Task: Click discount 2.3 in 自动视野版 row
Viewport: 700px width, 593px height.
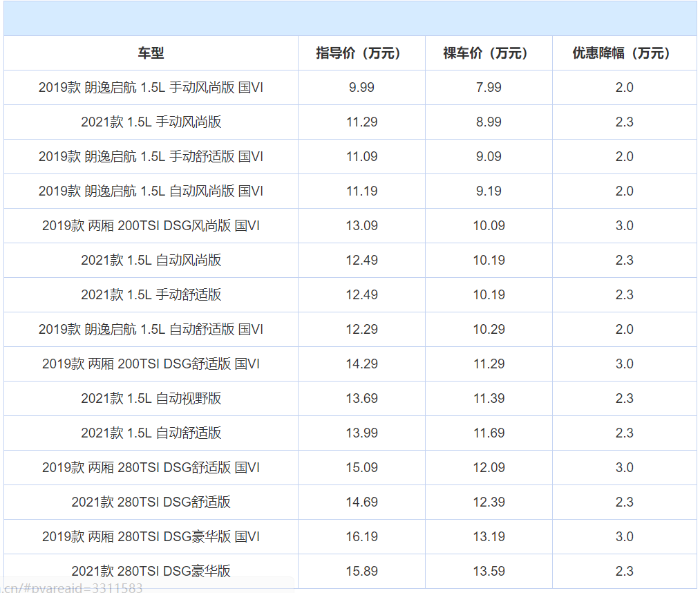Action: click(x=625, y=398)
